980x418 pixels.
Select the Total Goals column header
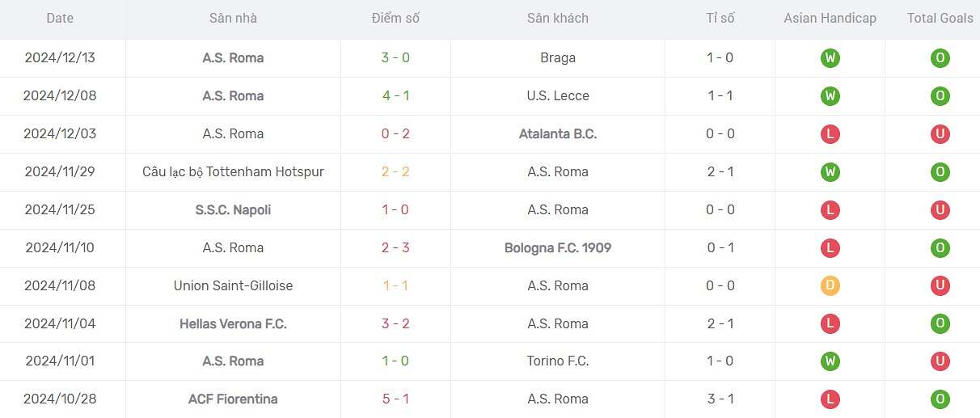click(940, 18)
